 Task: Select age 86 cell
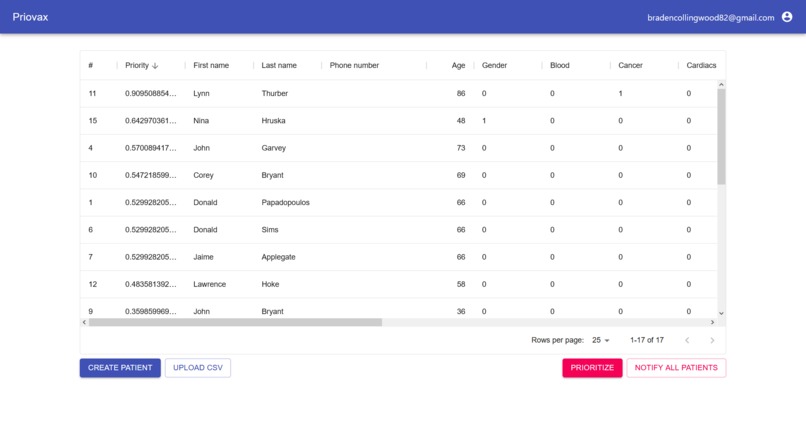click(461, 94)
